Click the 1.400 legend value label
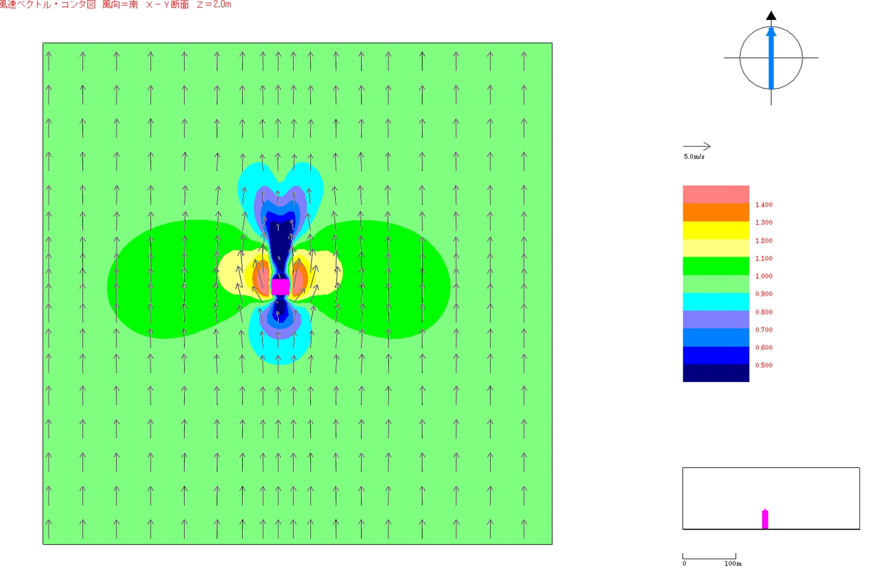 (763, 205)
